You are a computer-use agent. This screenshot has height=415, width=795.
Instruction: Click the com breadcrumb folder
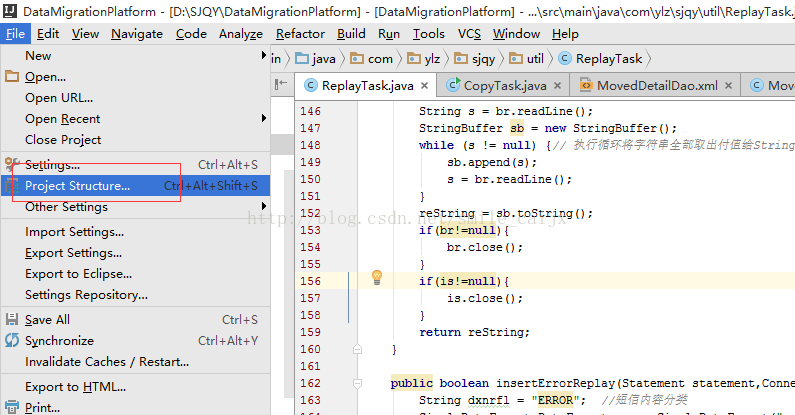[372, 59]
